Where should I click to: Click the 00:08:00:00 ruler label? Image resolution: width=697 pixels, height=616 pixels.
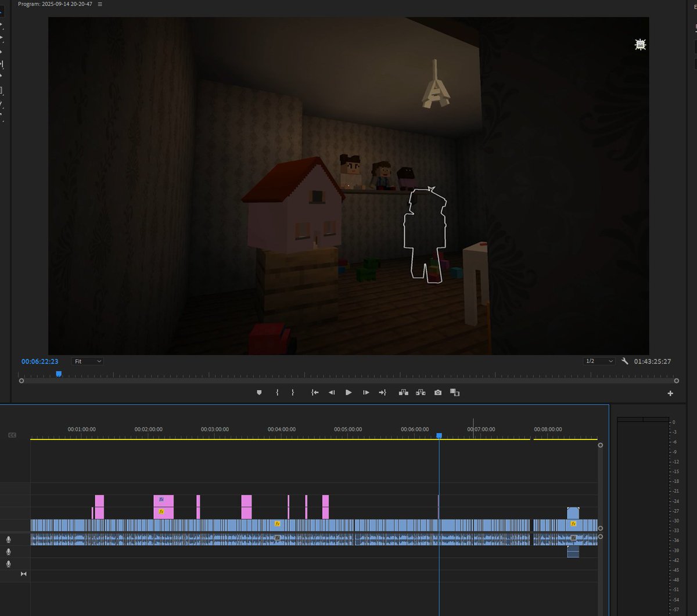548,430
